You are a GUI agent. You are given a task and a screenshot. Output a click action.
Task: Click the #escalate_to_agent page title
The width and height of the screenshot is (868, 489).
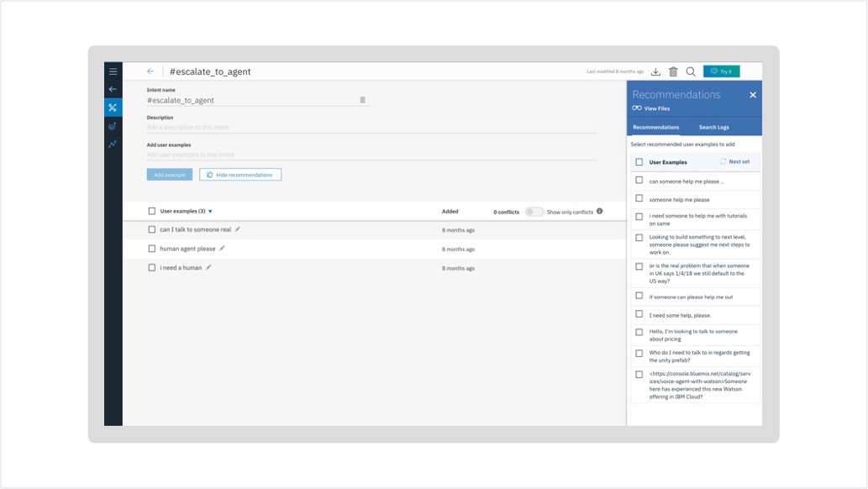[x=210, y=71]
